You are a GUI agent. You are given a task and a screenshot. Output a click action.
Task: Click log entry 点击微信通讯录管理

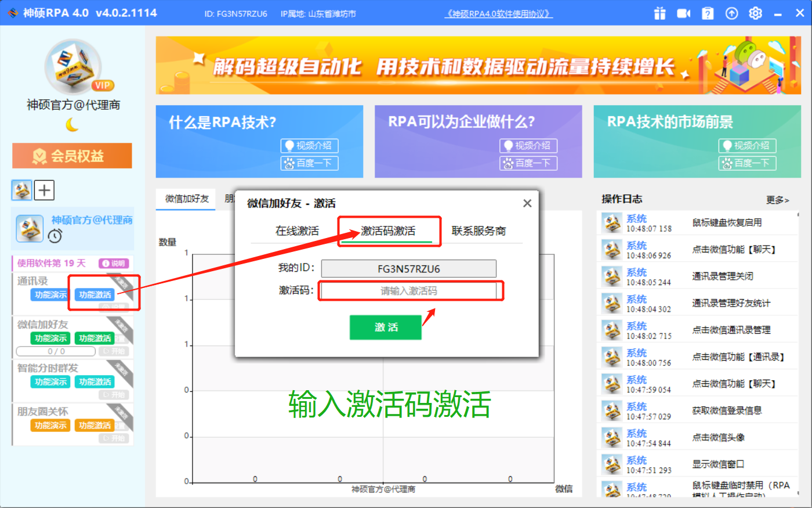coord(731,330)
